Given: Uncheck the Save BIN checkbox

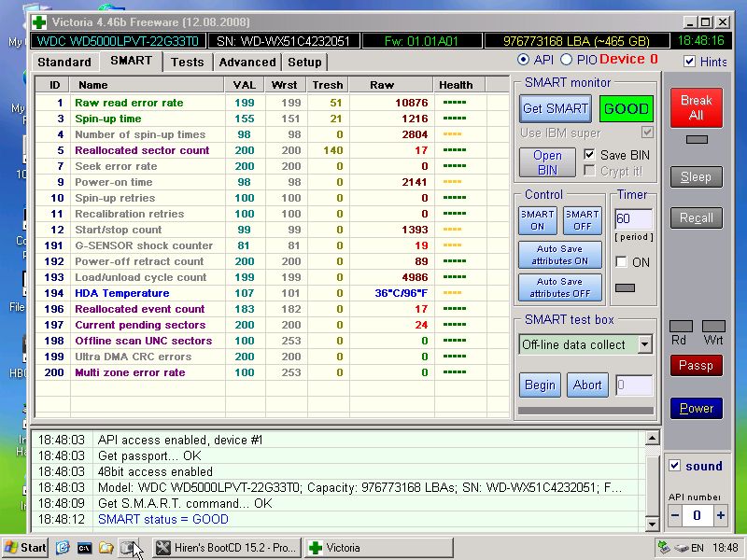Looking at the screenshot, I should point(590,155).
